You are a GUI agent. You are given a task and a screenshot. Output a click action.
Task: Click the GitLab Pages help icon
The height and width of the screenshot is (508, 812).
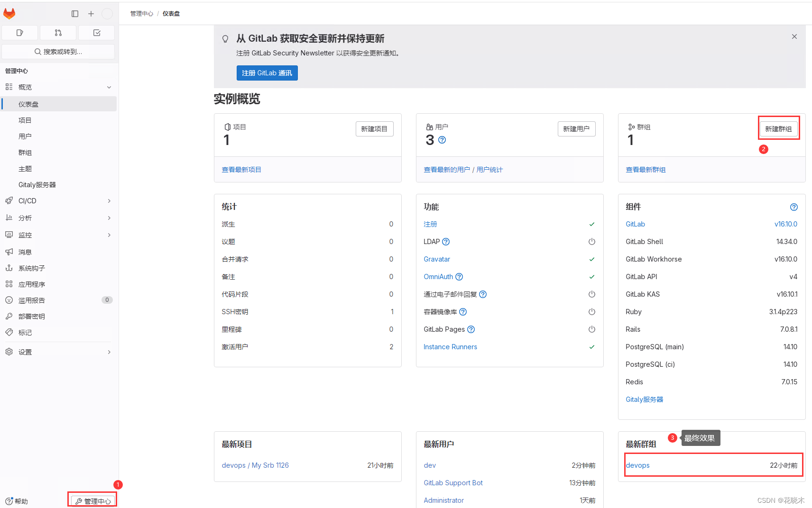coord(471,329)
